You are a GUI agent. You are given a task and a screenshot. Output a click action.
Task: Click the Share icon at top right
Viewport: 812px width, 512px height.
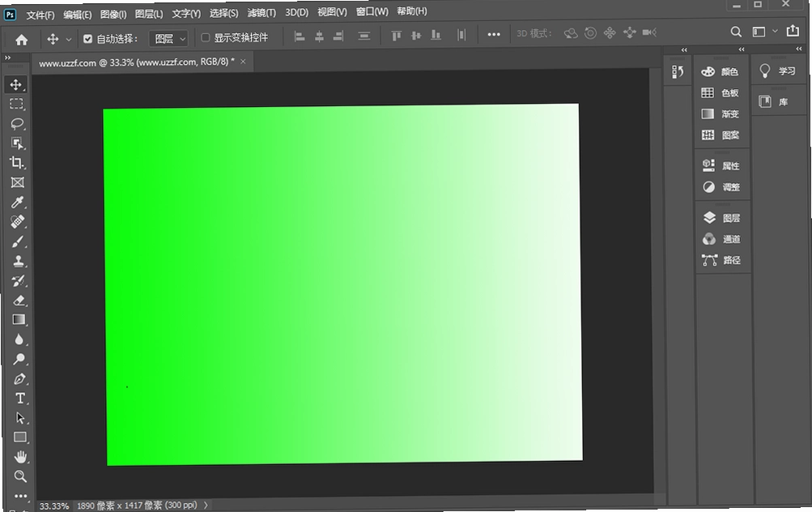pos(793,31)
